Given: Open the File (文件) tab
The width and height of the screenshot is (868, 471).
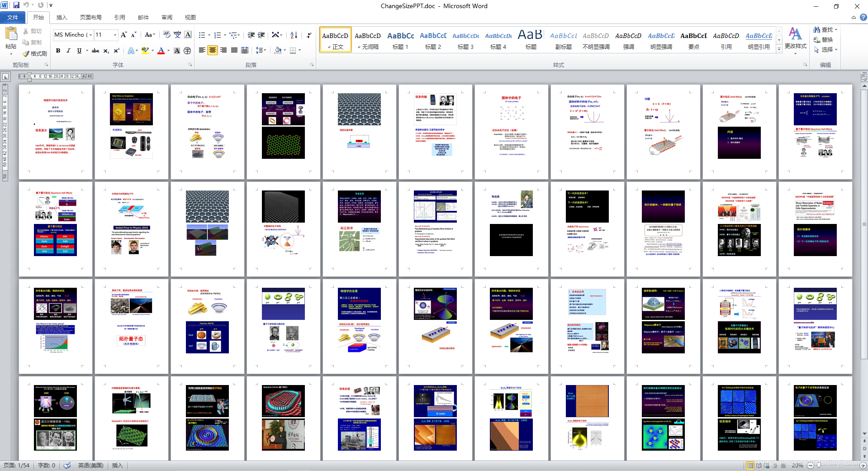Looking at the screenshot, I should coord(13,18).
